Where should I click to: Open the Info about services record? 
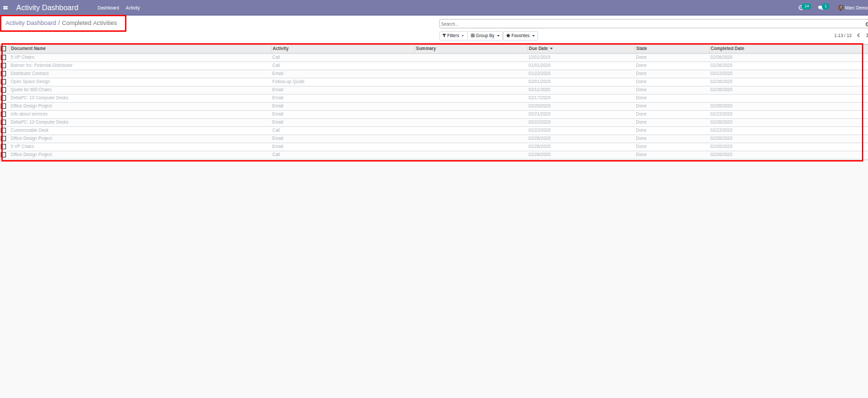coord(29,114)
